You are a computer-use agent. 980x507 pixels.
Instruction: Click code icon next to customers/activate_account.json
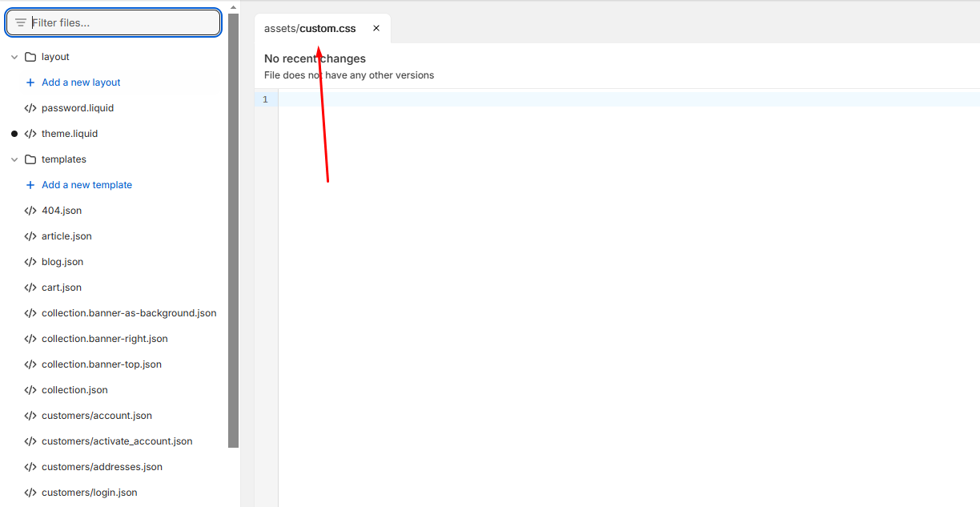[30, 441]
